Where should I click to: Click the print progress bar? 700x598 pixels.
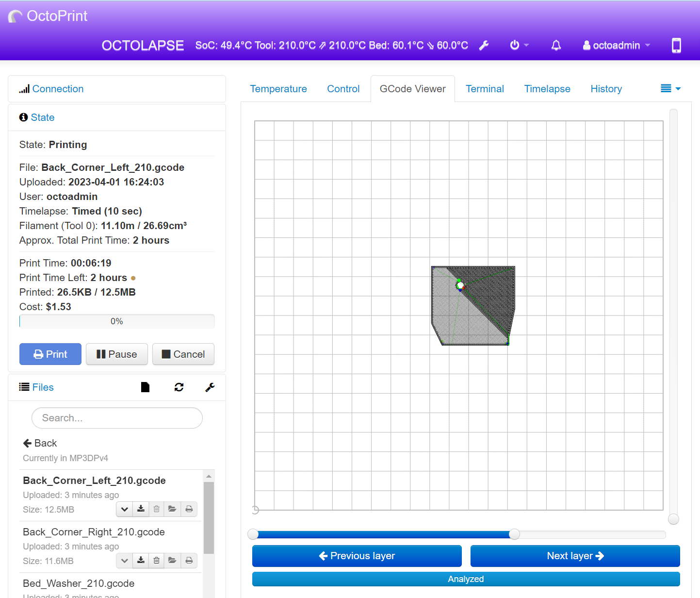point(117,321)
